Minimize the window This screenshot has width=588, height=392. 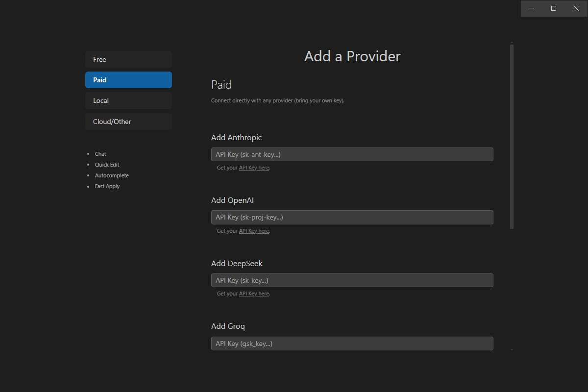coord(531,8)
